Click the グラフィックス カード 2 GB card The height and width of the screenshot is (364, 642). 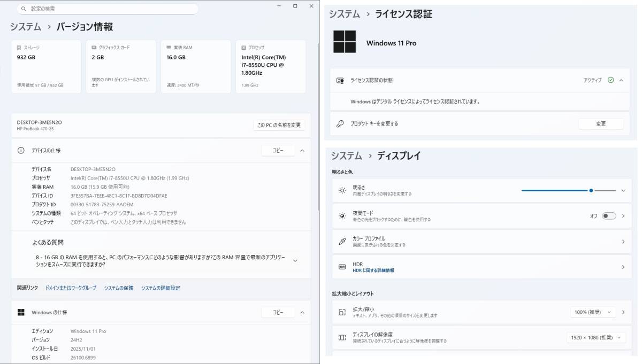121,67
